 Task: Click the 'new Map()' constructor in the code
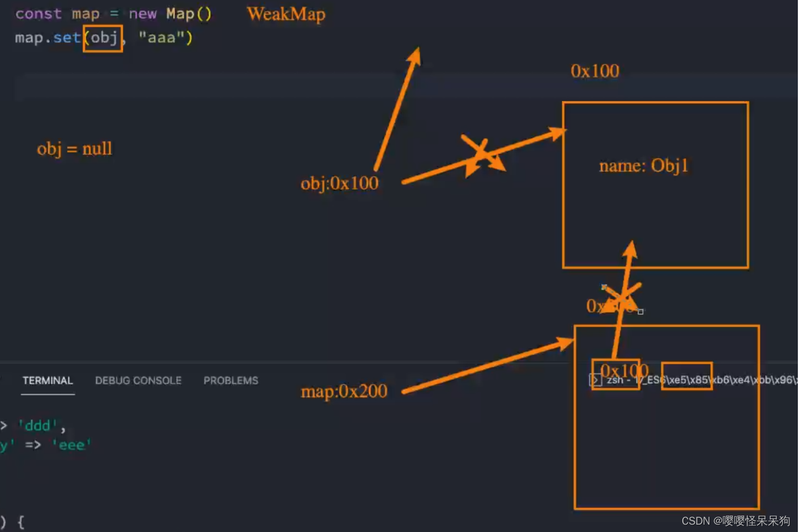click(x=169, y=14)
